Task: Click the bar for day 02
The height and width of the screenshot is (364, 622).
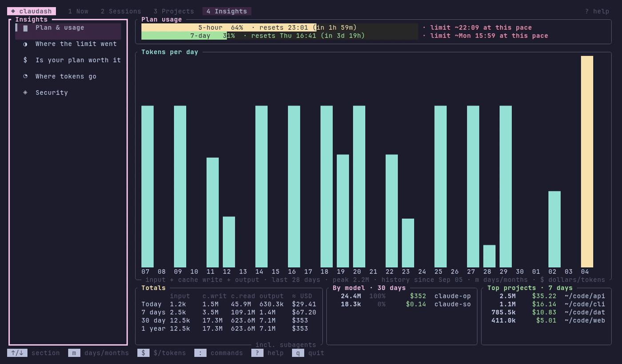Action: (554, 229)
